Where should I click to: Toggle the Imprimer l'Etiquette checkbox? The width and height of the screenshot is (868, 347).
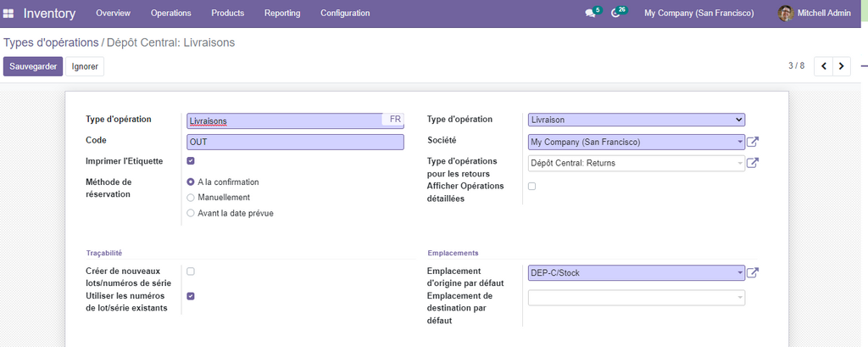191,161
